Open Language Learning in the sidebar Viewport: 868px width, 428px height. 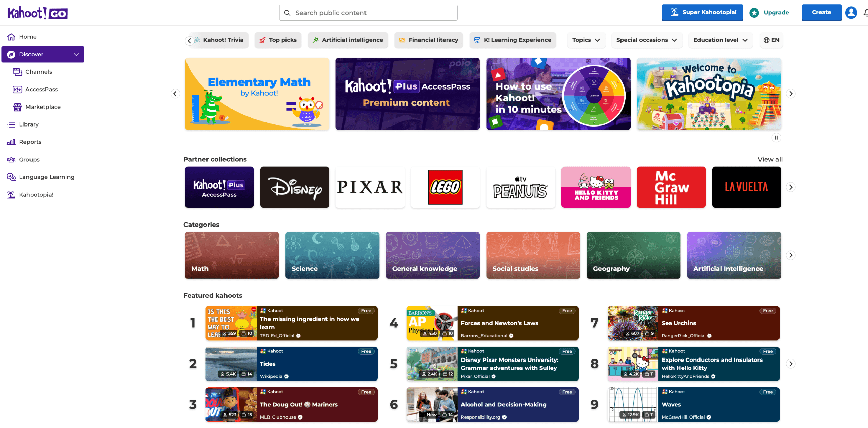pos(43,177)
